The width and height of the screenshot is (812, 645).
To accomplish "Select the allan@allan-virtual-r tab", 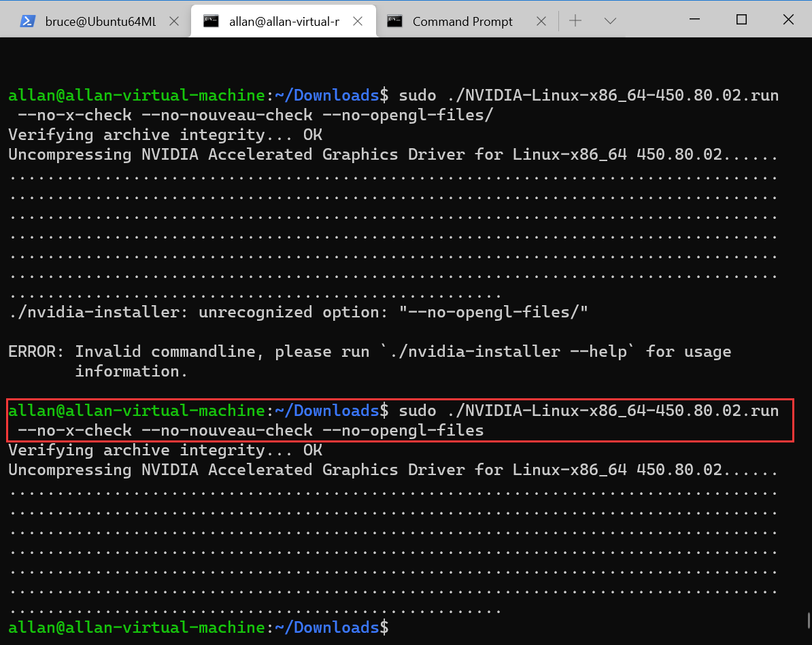I will click(x=284, y=21).
